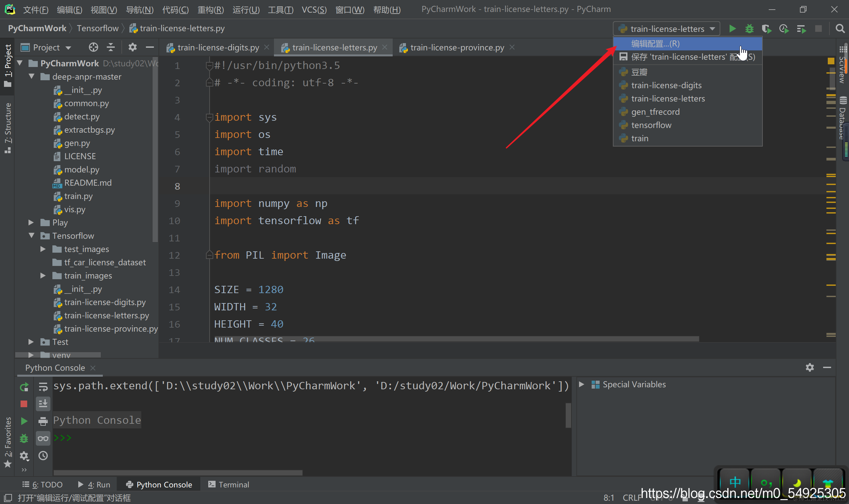Select 编辑配置 (Edit Configurations) menu entry

(x=655, y=43)
